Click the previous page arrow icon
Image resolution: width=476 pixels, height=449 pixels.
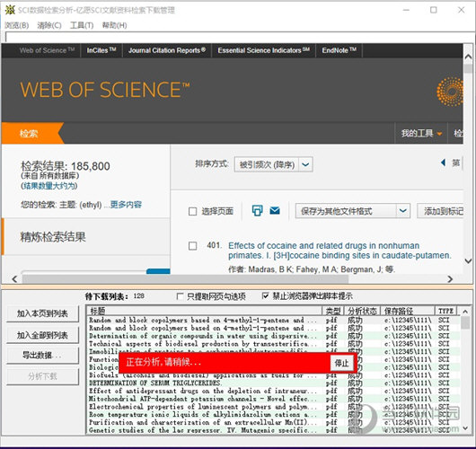click(443, 163)
